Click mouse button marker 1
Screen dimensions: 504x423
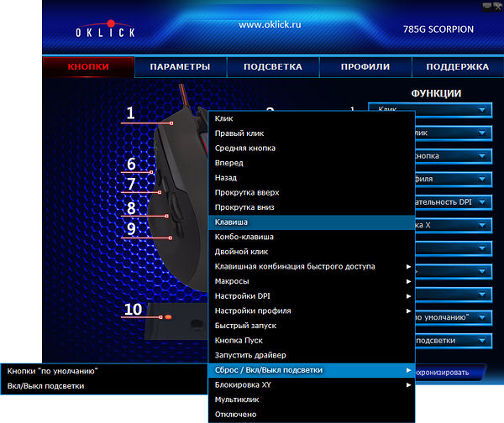point(171,123)
